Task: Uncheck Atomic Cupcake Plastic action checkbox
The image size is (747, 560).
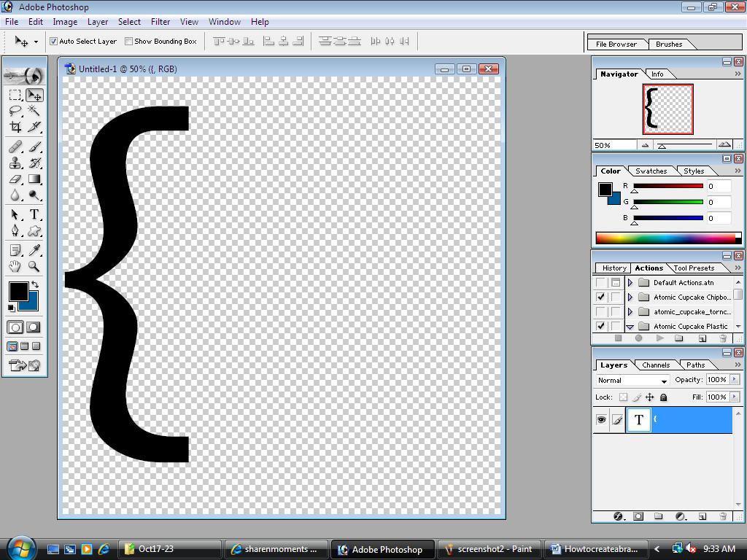Action: [x=601, y=326]
